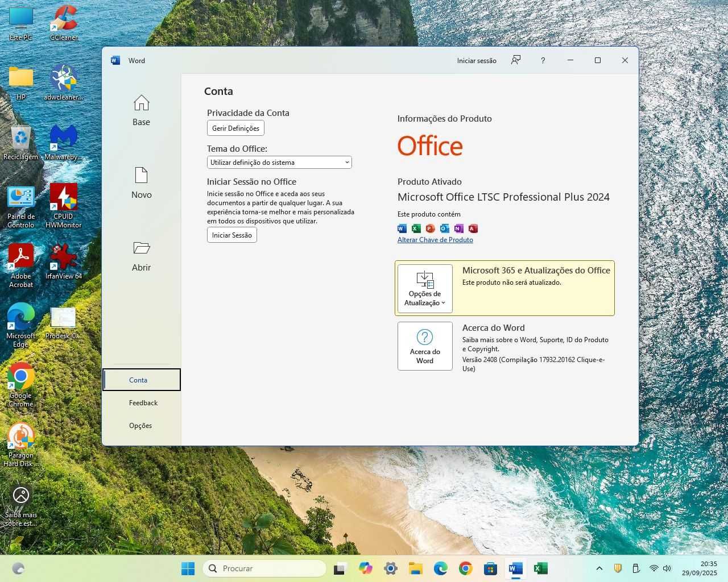The image size is (728, 582).
Task: Select Saiba mais sobre esta imagem icon
Action: [21, 505]
